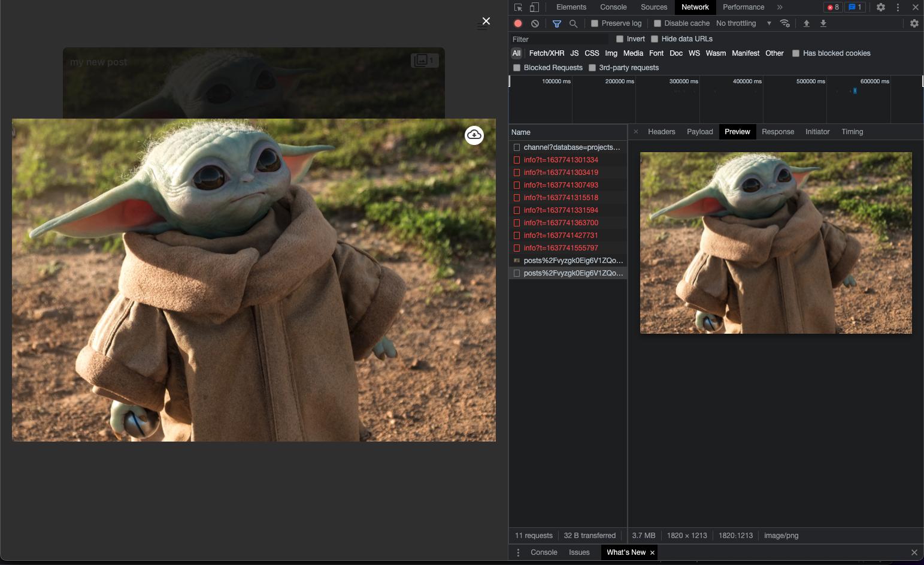This screenshot has height=565, width=924.
Task: Click the post gallery count icon
Action: coord(425,61)
